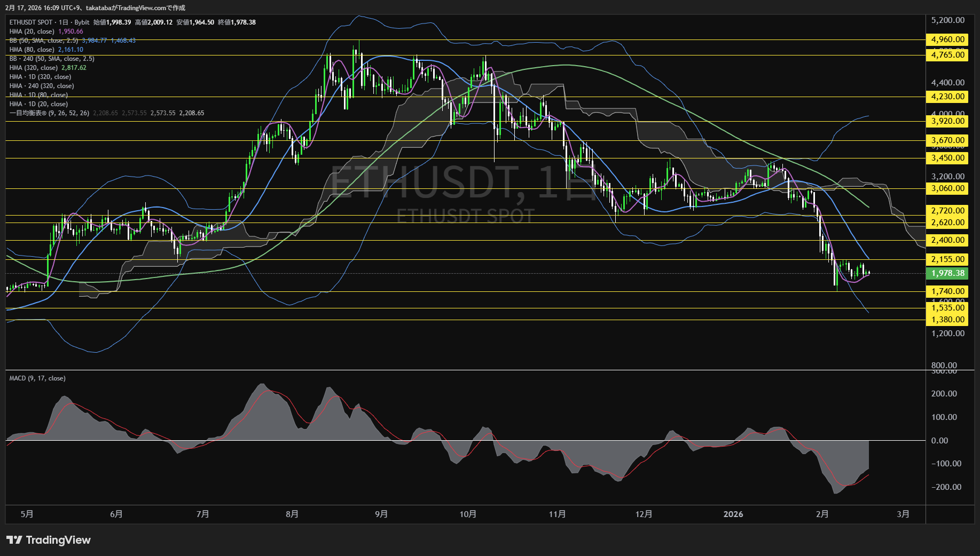This screenshot has width=980, height=556.
Task: Open the 一目均衡表 indicator legend
Action: click(x=49, y=113)
